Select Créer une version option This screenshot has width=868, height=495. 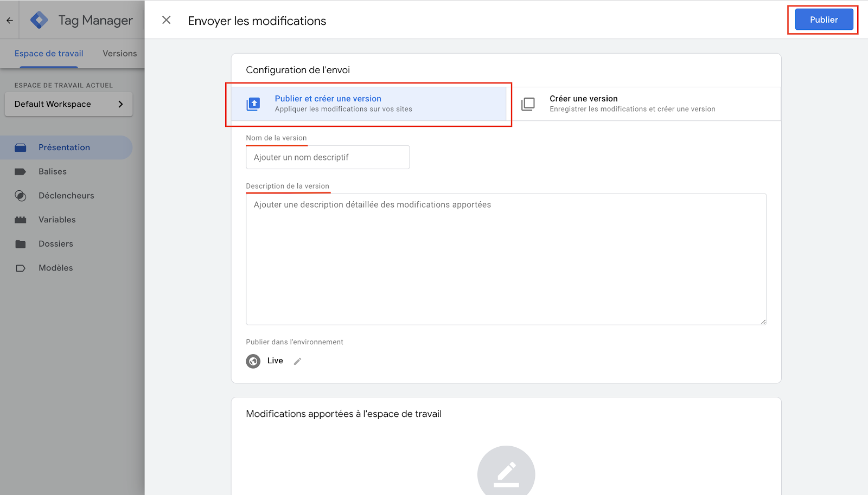643,104
